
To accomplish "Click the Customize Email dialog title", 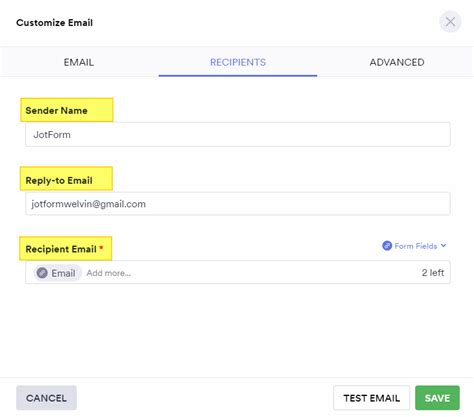I will click(54, 23).
